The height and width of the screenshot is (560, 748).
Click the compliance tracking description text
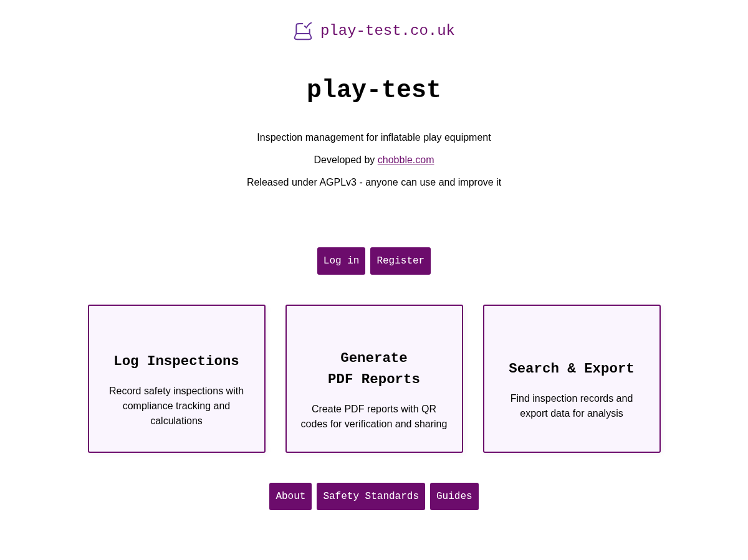(176, 405)
